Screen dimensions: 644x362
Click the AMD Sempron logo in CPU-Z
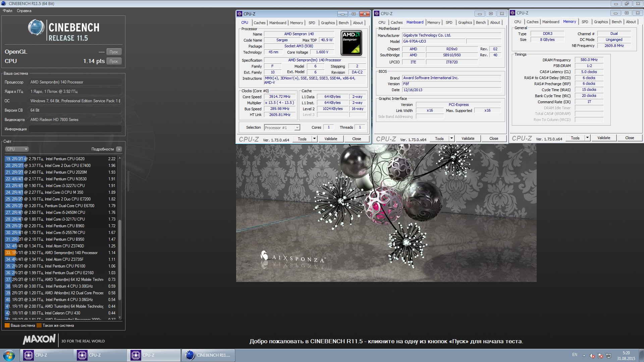(351, 43)
